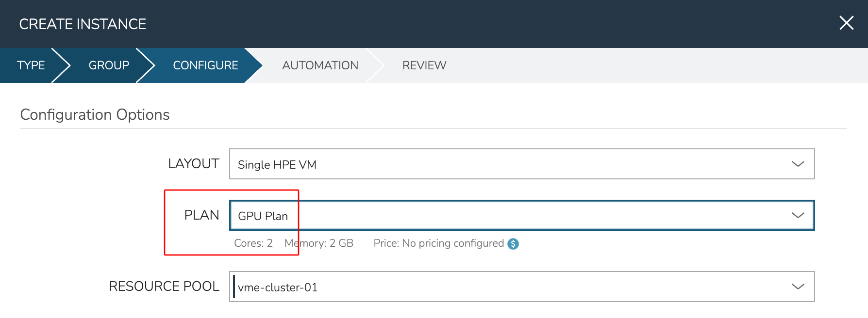The width and height of the screenshot is (868, 318).
Task: Click the chevron arrow on Layout field
Action: coord(798,164)
